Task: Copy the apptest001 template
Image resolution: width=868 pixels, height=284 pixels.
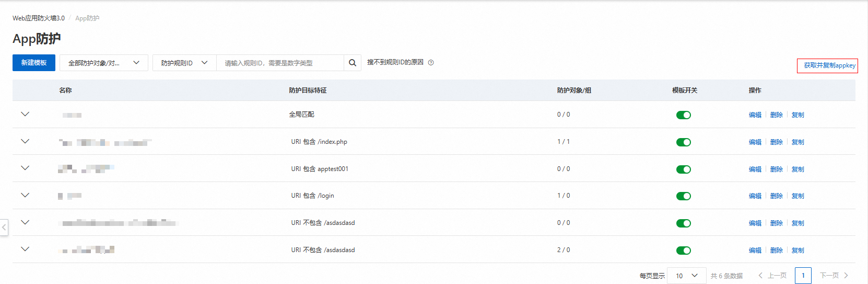Action: pos(797,169)
